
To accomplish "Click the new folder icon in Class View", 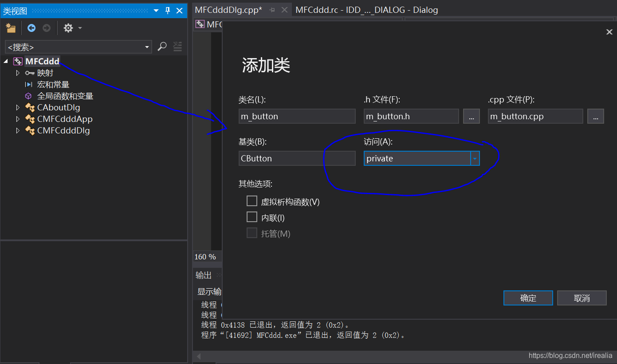I will pos(11,28).
